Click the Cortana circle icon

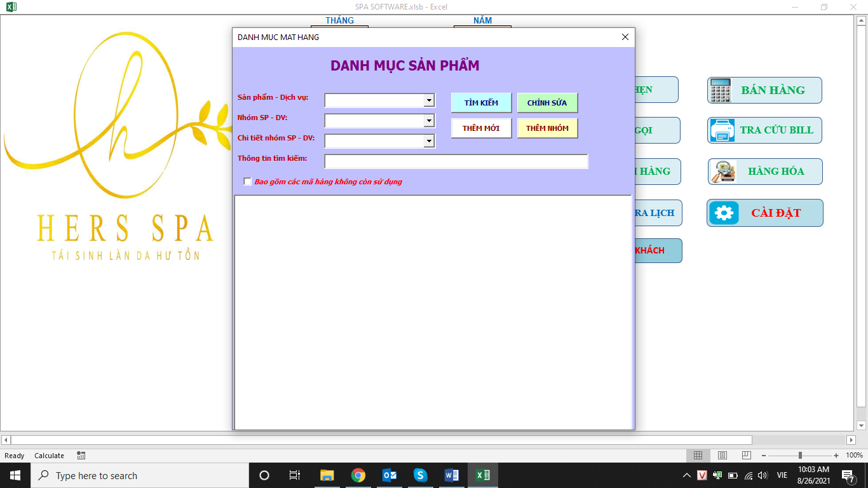[x=264, y=475]
